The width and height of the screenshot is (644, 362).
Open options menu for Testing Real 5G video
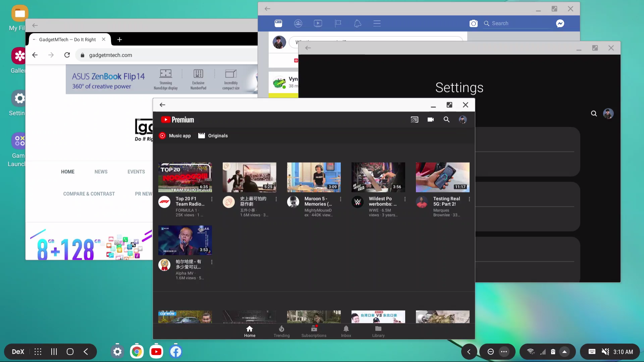(x=469, y=199)
